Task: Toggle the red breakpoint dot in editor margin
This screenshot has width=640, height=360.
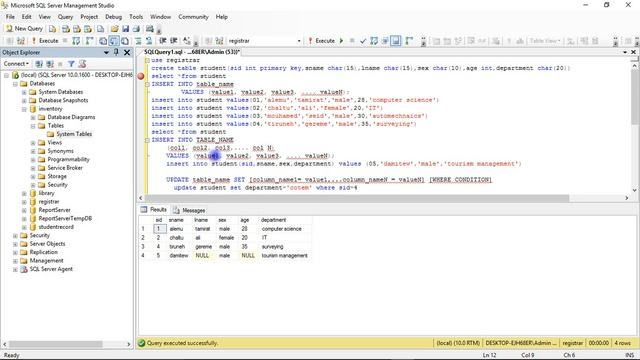Action: pyautogui.click(x=141, y=76)
